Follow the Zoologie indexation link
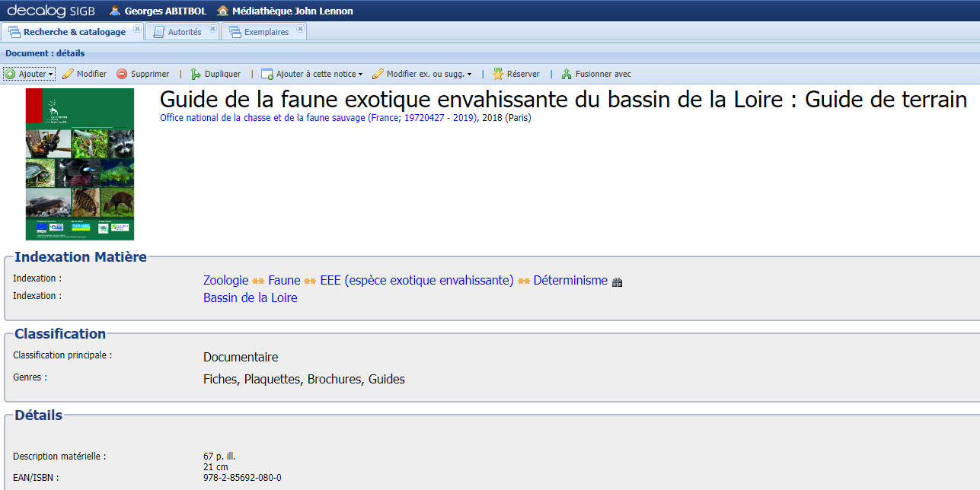This screenshot has height=490, width=980. 225,280
